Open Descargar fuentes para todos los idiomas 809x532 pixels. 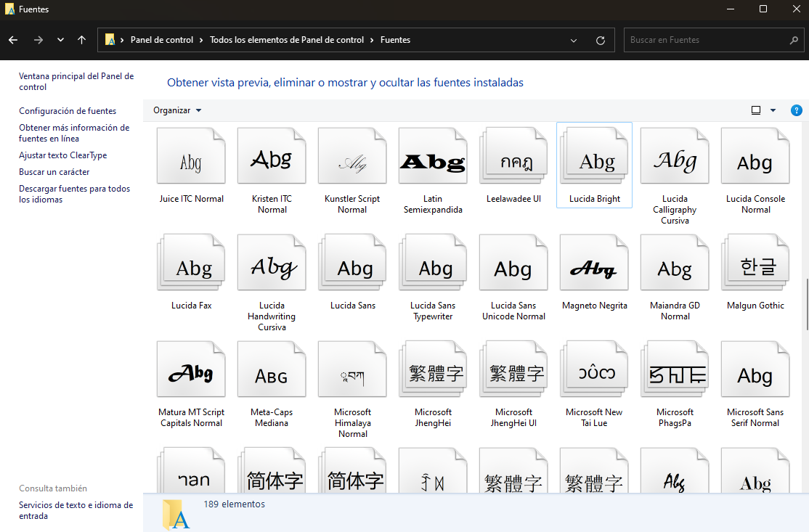(74, 194)
